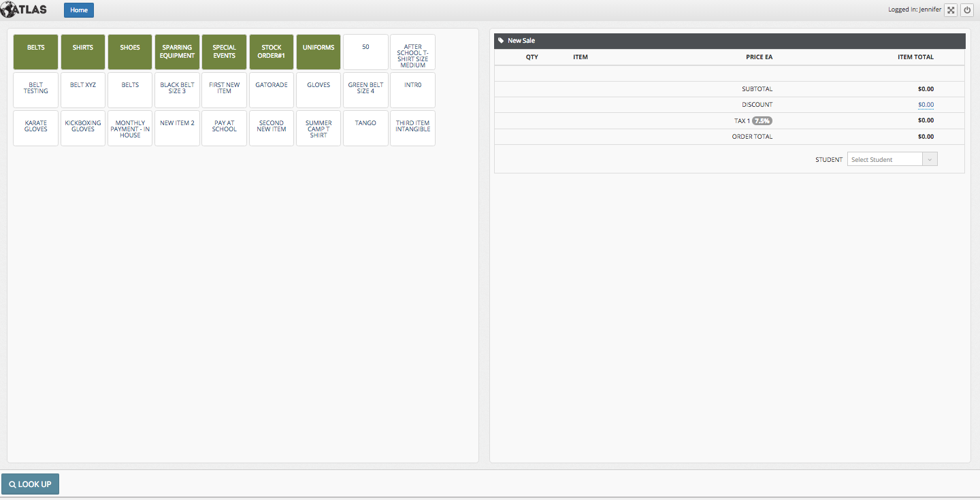Add Gatorade to the sale
This screenshot has height=500, width=980.
pyautogui.click(x=272, y=90)
